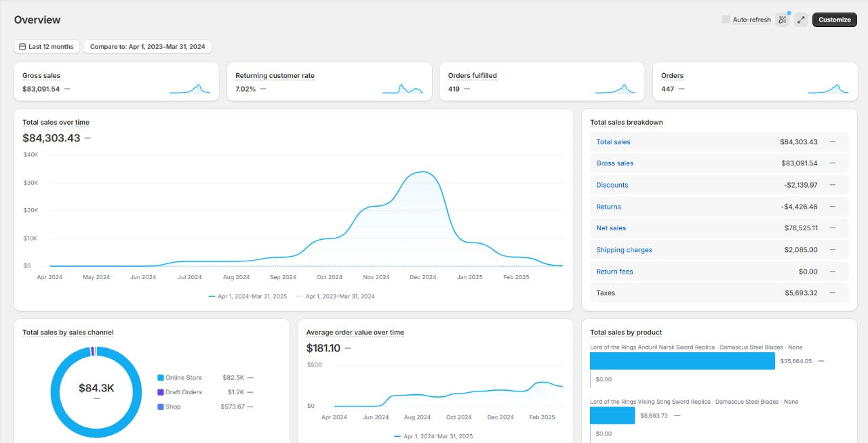Select Shipping charges in the breakdown
This screenshot has width=868, height=443.
click(624, 250)
